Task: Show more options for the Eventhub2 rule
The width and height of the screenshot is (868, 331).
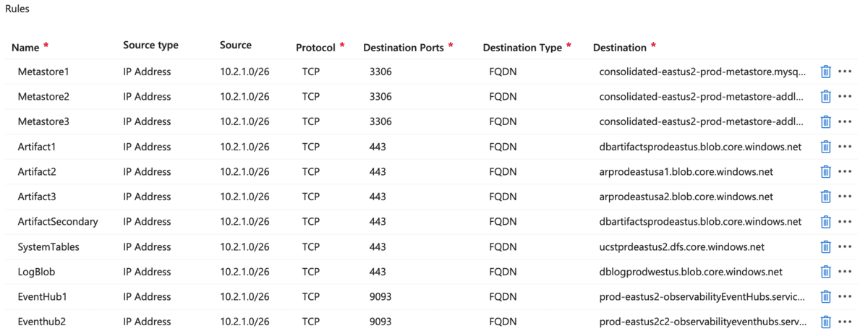Action: [x=845, y=322]
